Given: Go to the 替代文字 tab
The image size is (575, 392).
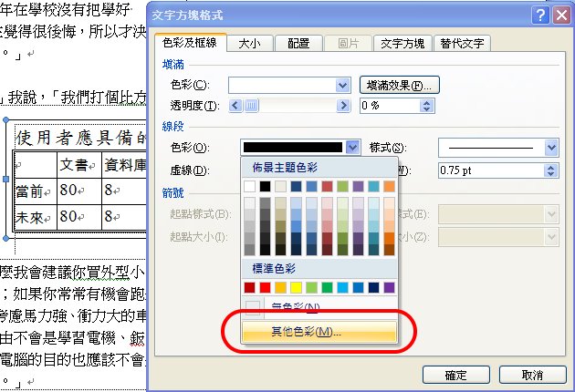Looking at the screenshot, I should click(x=462, y=43).
